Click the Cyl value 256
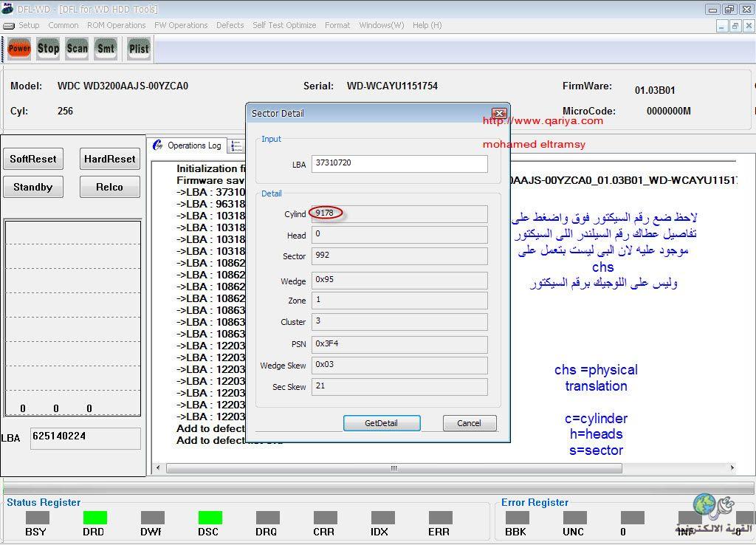The image size is (756, 545). (65, 111)
